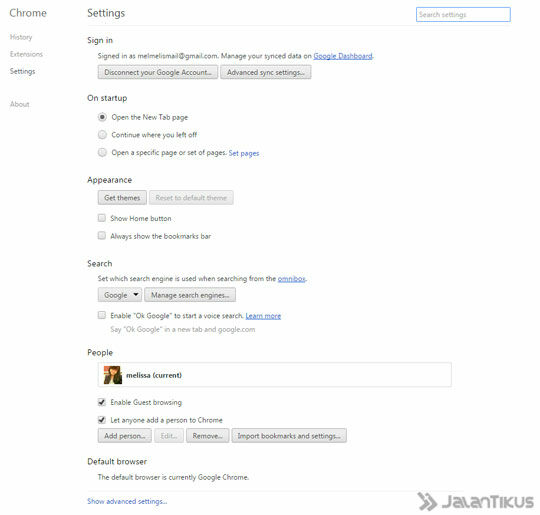
Task: Select Settings in the Chrome sidebar
Action: click(22, 71)
